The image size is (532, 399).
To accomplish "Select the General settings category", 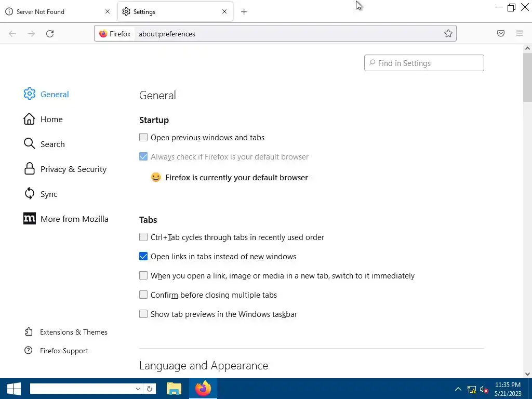I will [55, 95].
